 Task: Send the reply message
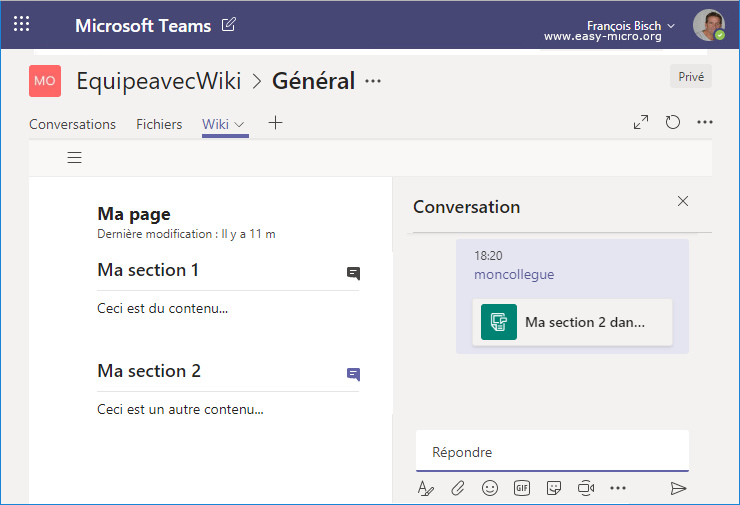pos(678,488)
